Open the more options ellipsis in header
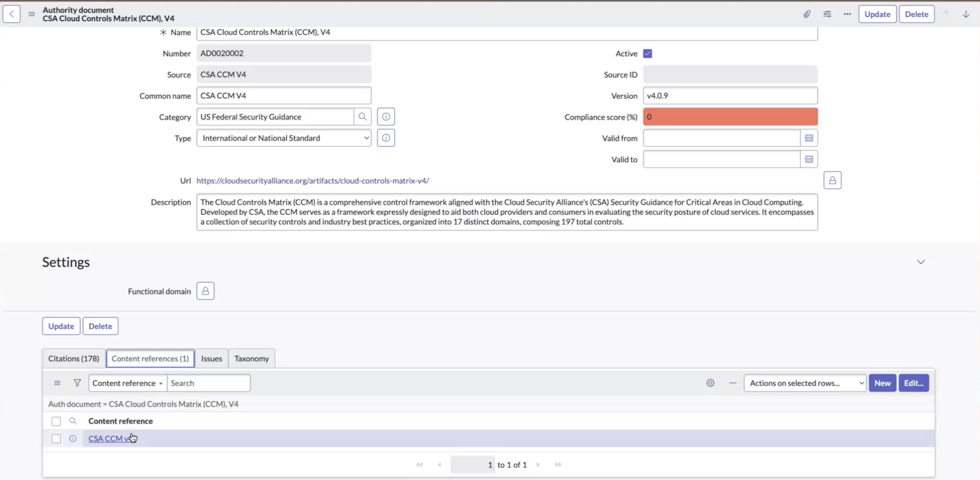The image size is (980, 480). (x=847, y=14)
